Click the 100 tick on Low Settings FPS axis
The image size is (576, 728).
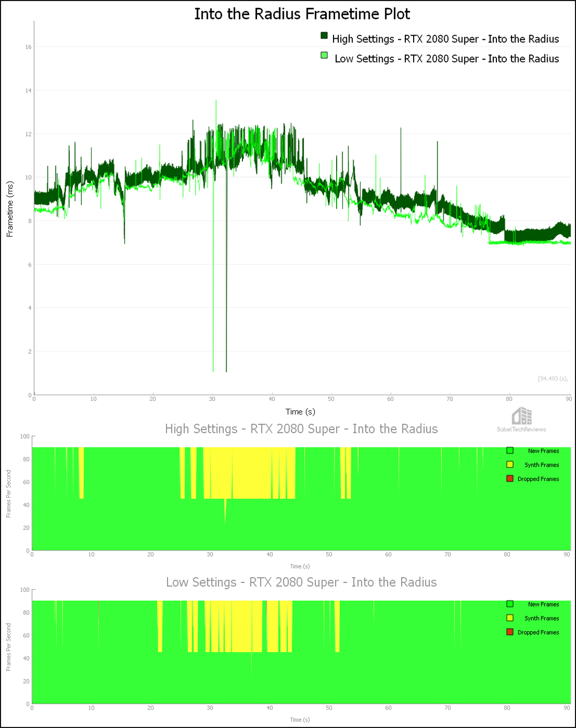[x=25, y=589]
